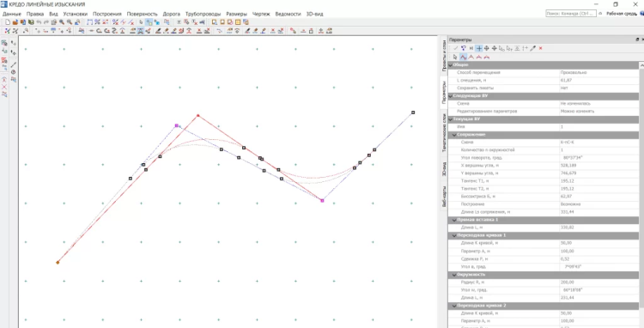Viewport: 644px width, 328px height.
Task: Click the red X icon in left vertical toolbar
Action: (x=4, y=87)
